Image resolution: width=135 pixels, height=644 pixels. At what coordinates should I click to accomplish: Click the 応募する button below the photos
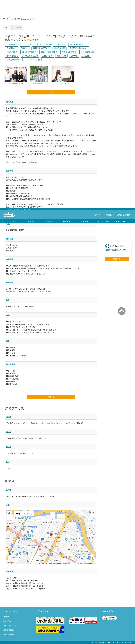tap(51, 92)
